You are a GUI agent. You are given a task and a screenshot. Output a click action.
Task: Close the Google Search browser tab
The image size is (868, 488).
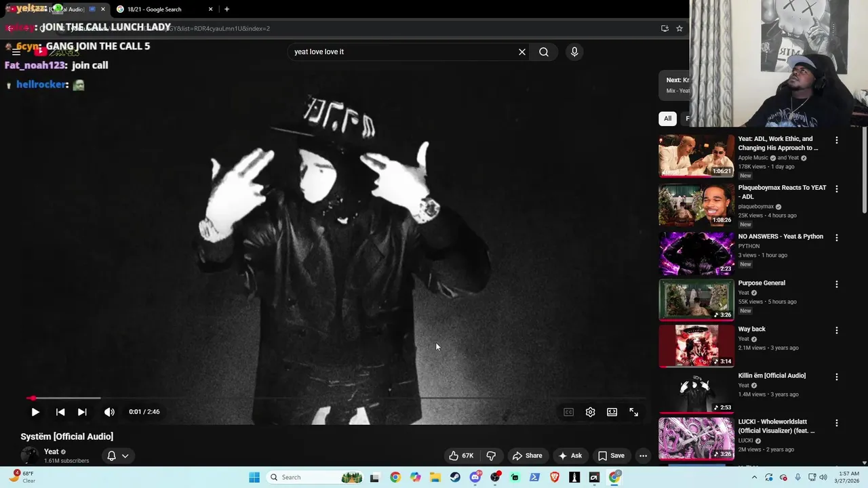tap(210, 9)
